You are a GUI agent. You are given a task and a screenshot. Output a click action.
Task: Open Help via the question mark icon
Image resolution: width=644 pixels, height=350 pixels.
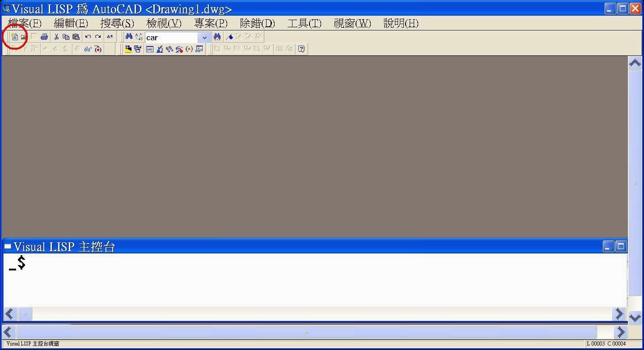pos(301,49)
